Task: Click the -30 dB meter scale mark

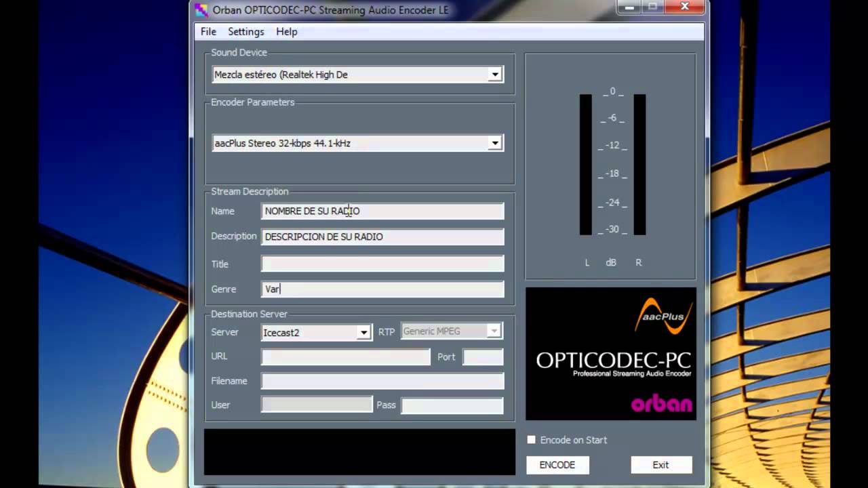Action: pyautogui.click(x=612, y=229)
